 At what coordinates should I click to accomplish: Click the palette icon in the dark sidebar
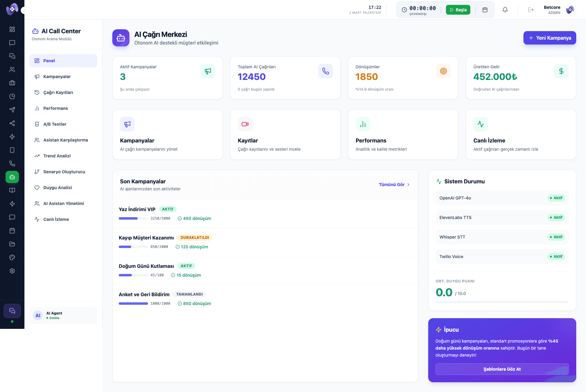(x=12, y=257)
